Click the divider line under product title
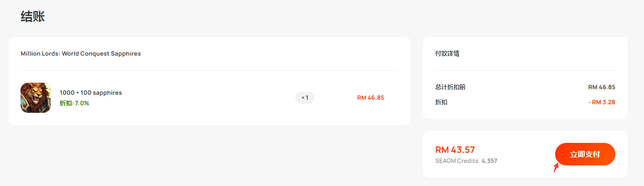The width and height of the screenshot is (644, 186). point(209,70)
